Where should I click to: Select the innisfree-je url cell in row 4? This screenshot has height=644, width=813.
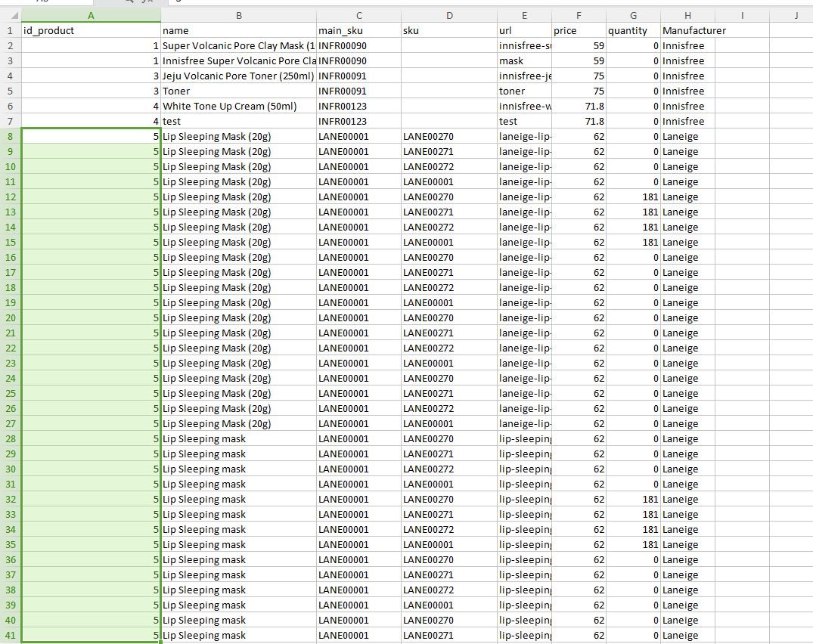pos(524,76)
